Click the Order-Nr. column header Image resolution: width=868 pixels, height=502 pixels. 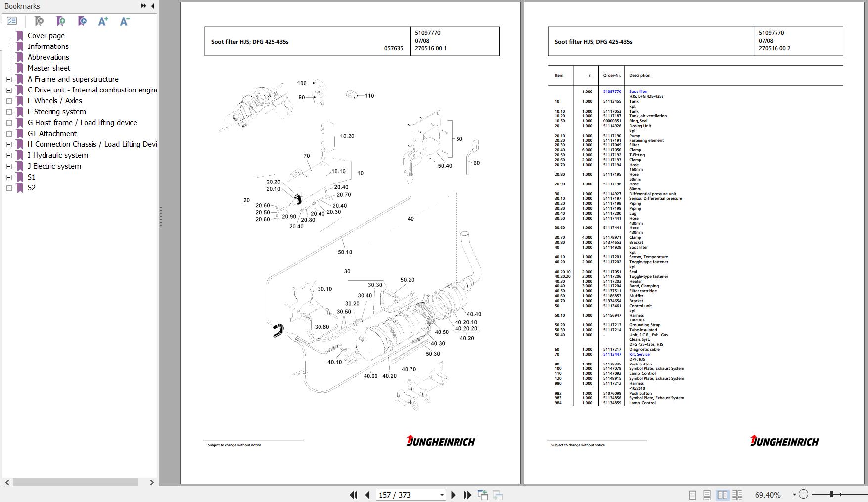pyautogui.click(x=612, y=75)
